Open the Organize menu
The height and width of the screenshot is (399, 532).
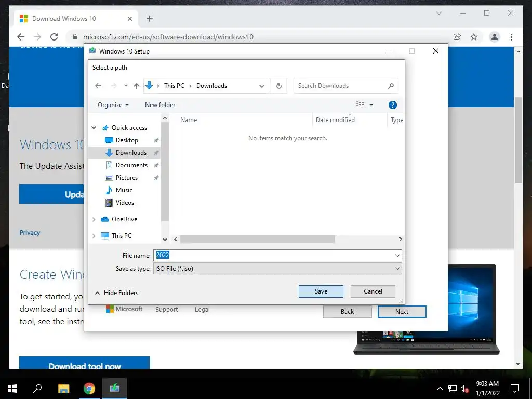click(113, 105)
